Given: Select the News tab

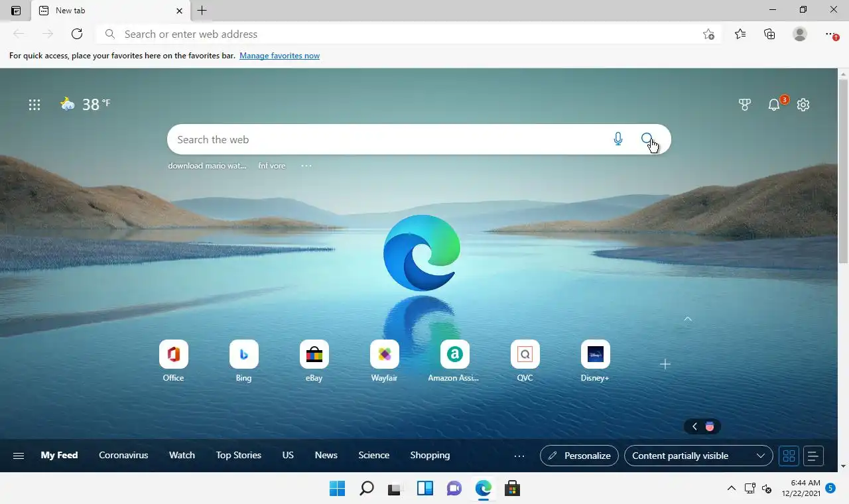Looking at the screenshot, I should (x=326, y=455).
